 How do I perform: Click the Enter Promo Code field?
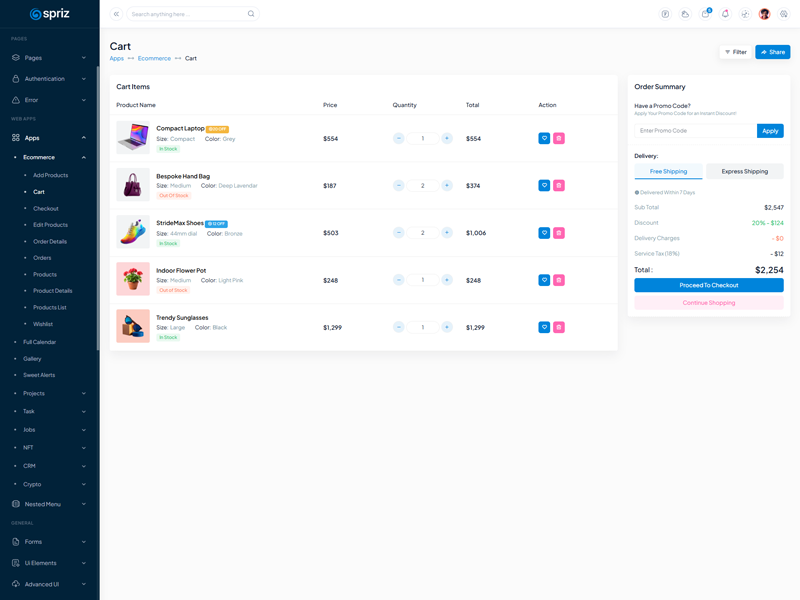tap(695, 131)
